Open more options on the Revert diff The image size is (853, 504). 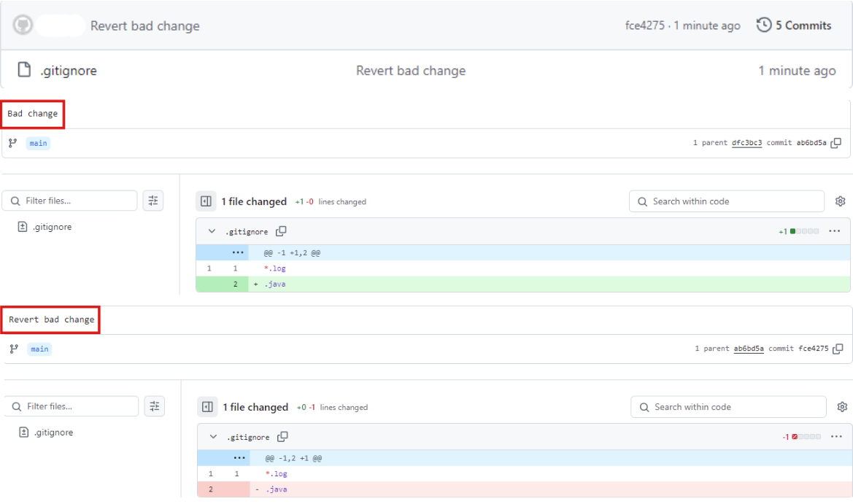click(x=835, y=436)
